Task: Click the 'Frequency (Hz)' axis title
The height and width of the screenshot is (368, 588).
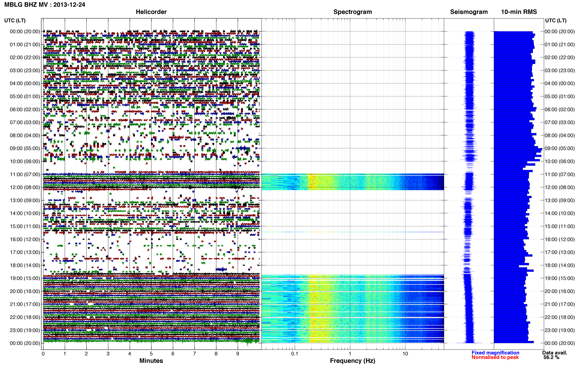Action: pos(352,361)
